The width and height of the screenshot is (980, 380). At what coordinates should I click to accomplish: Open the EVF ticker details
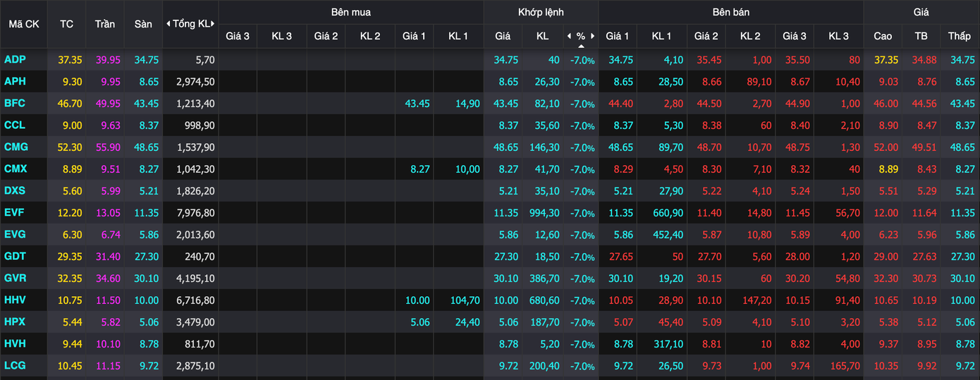15,213
